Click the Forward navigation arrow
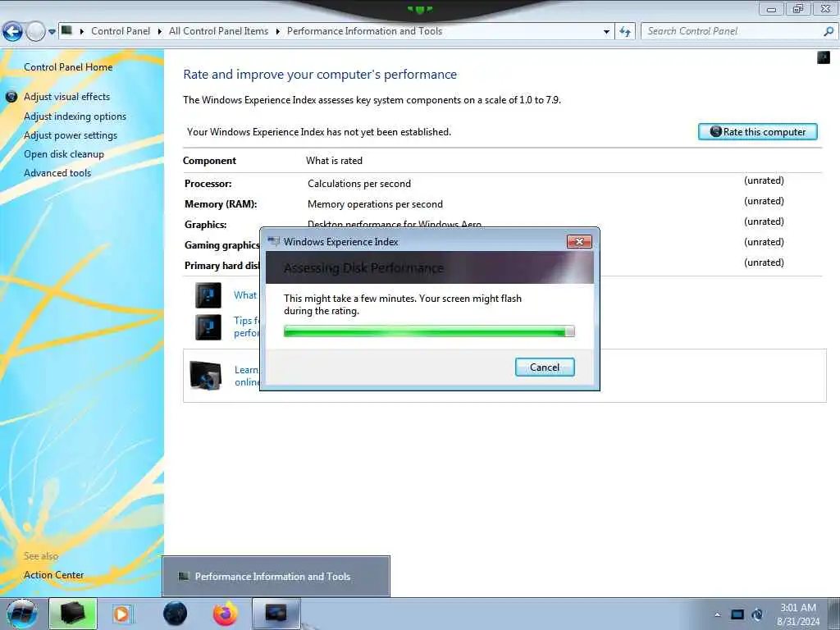Screen dimensions: 840x630 (35, 32)
